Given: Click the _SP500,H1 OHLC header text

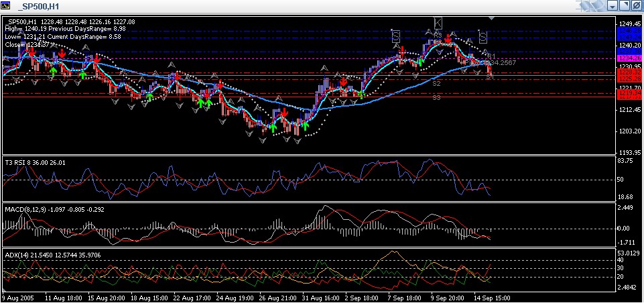Looking at the screenshot, I should coord(71,22).
